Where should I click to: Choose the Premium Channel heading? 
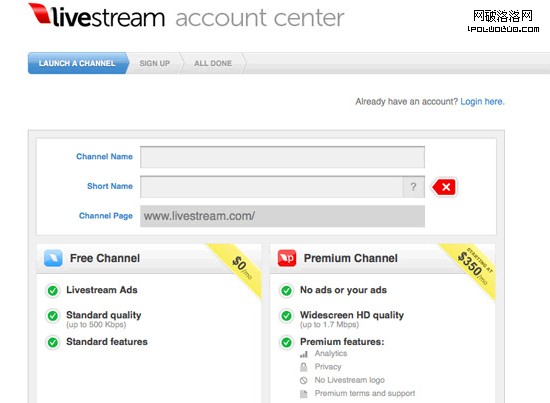(x=351, y=258)
